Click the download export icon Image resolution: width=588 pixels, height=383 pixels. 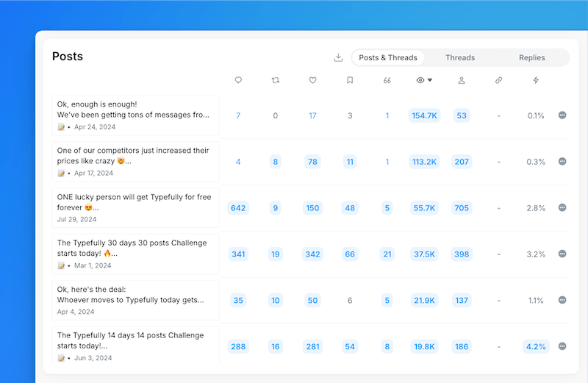point(338,58)
